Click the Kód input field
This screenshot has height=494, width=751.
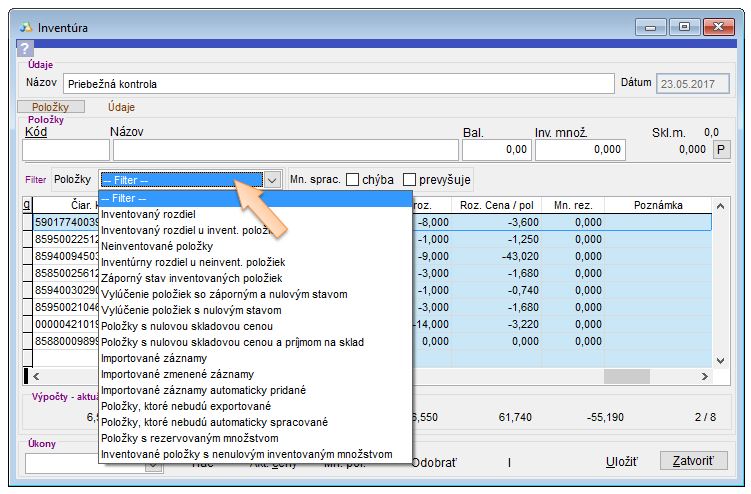pos(64,150)
